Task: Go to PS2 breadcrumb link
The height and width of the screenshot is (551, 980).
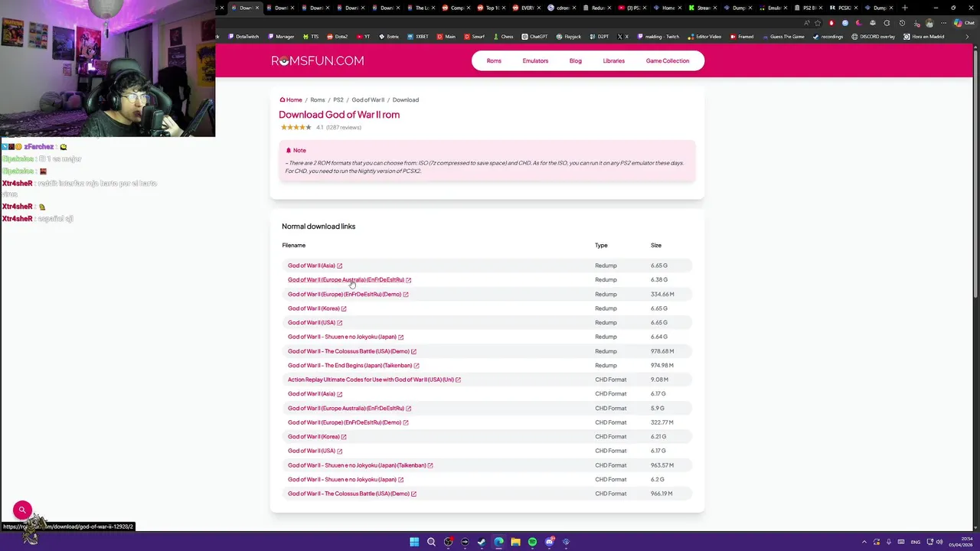Action: (x=338, y=99)
